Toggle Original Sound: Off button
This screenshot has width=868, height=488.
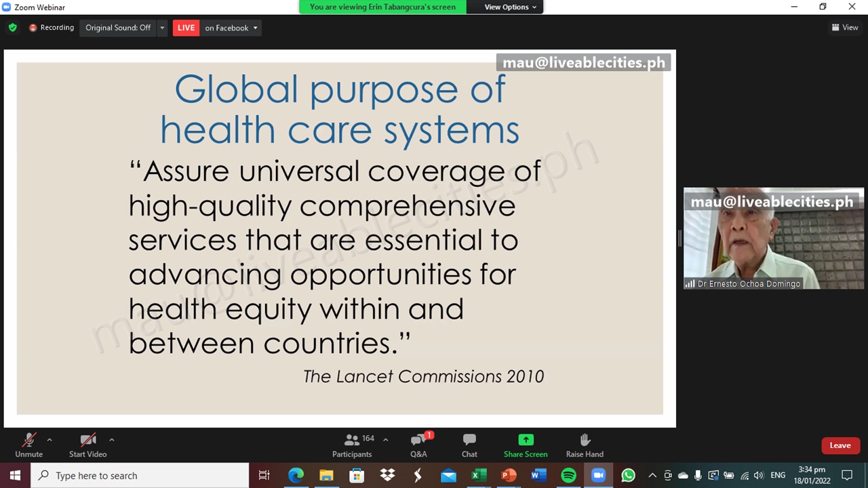118,28
